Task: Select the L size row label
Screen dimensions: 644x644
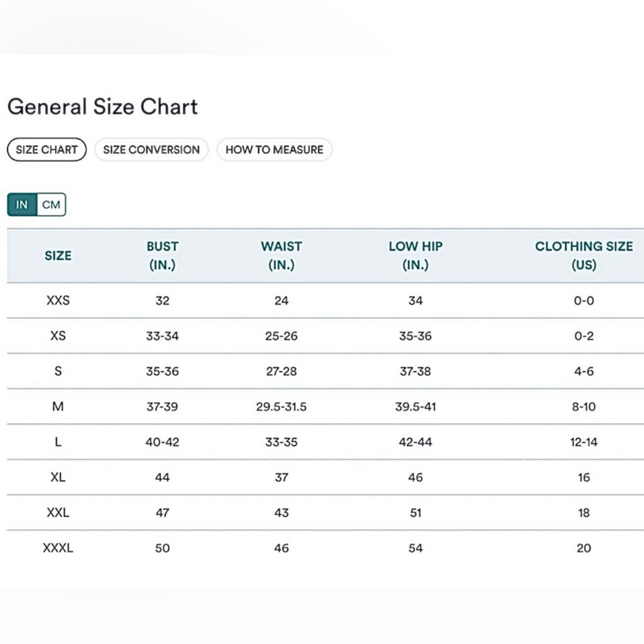Action: point(58,442)
